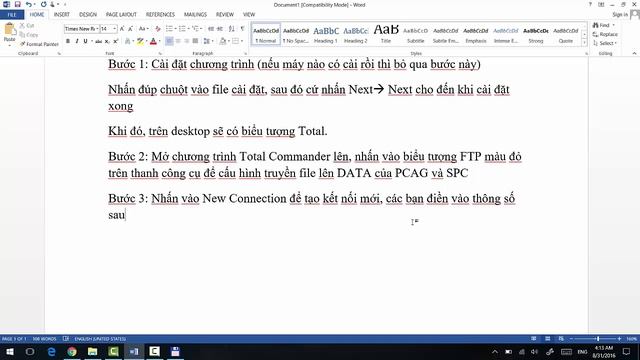Shrink font size with the smaller A
This screenshot has width=640, height=360.
point(130,29)
